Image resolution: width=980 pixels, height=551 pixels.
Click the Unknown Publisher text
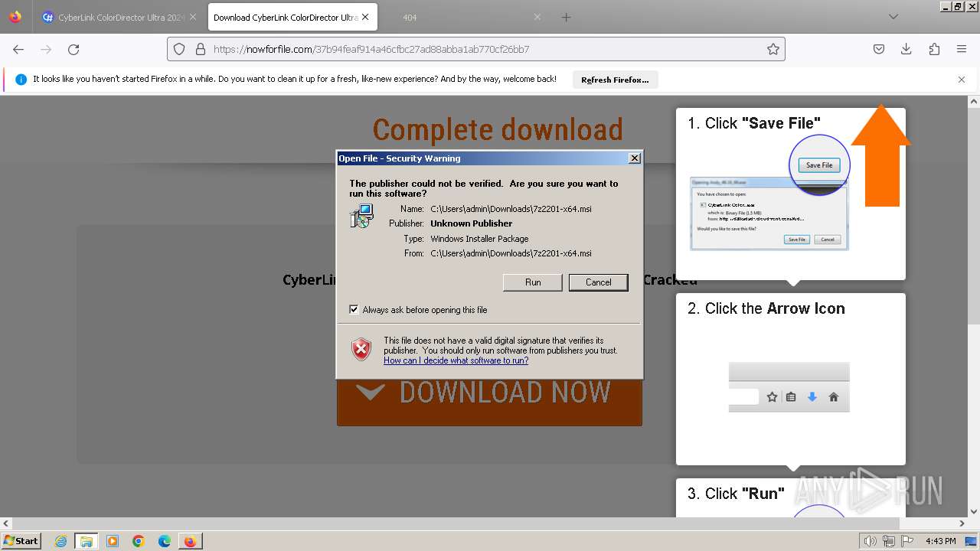(472, 223)
